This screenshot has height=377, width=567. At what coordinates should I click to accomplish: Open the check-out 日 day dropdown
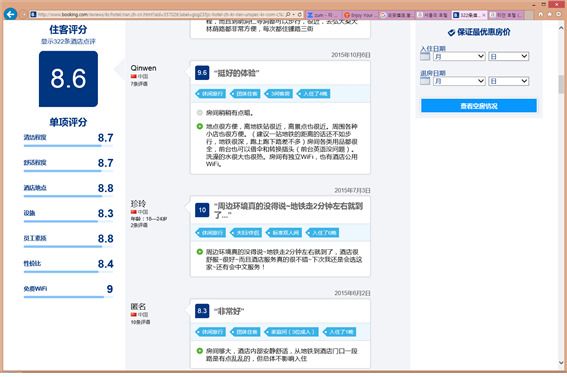click(508, 81)
